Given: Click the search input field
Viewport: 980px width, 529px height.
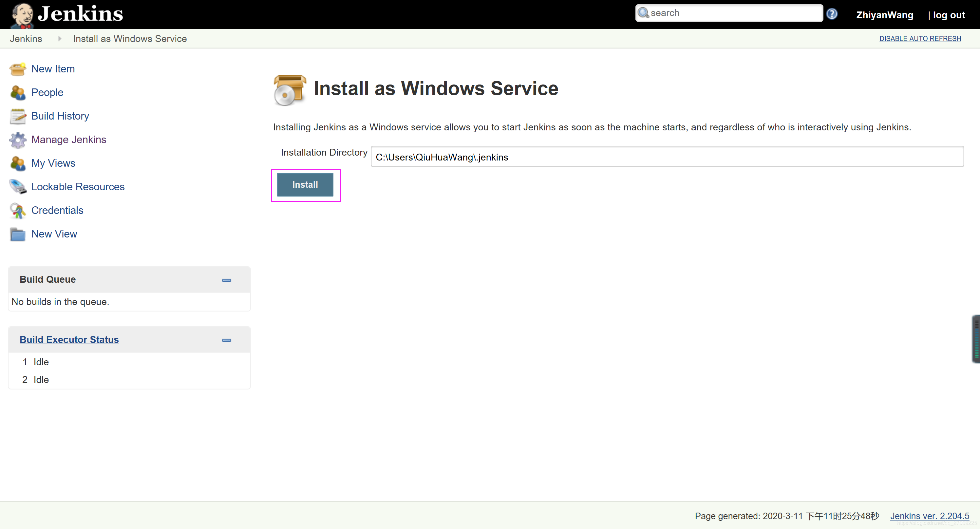Looking at the screenshot, I should pos(730,13).
